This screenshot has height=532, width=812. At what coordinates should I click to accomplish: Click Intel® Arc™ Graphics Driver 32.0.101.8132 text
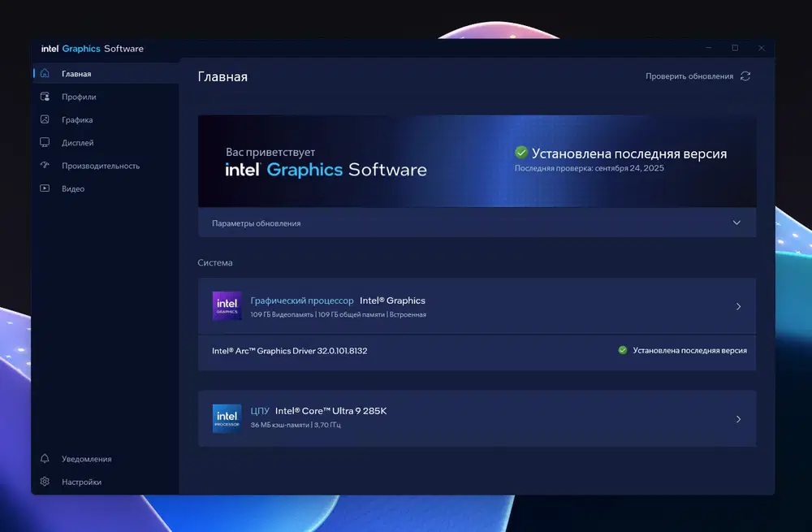(x=290, y=351)
